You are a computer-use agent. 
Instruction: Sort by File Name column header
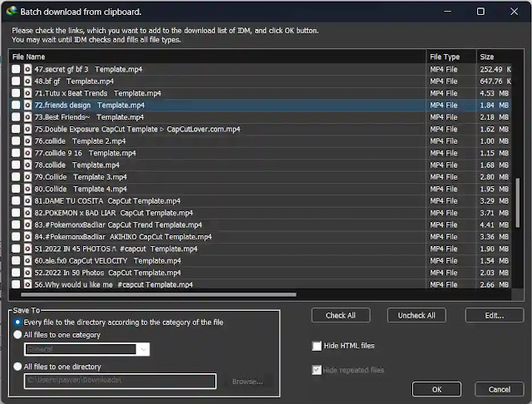[217, 57]
